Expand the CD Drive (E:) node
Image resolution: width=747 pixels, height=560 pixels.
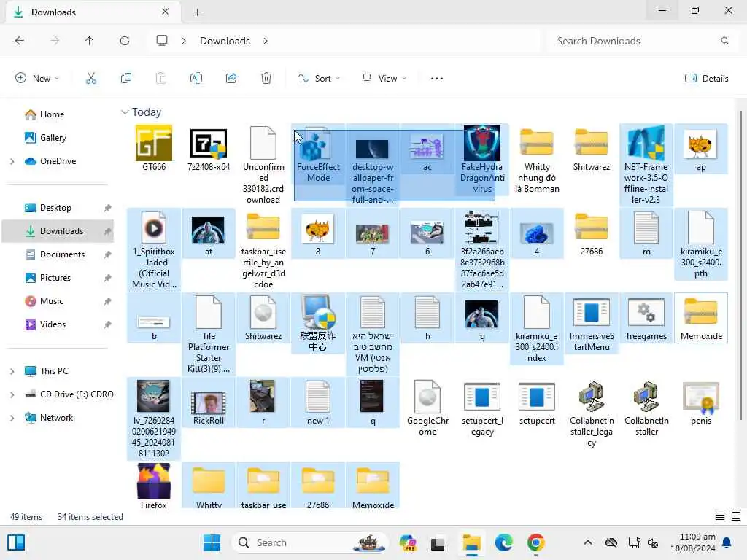point(12,394)
